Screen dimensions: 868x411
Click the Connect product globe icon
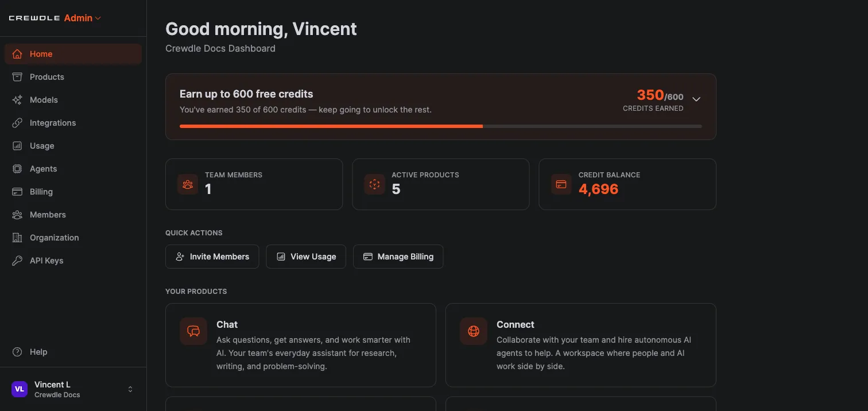click(474, 331)
